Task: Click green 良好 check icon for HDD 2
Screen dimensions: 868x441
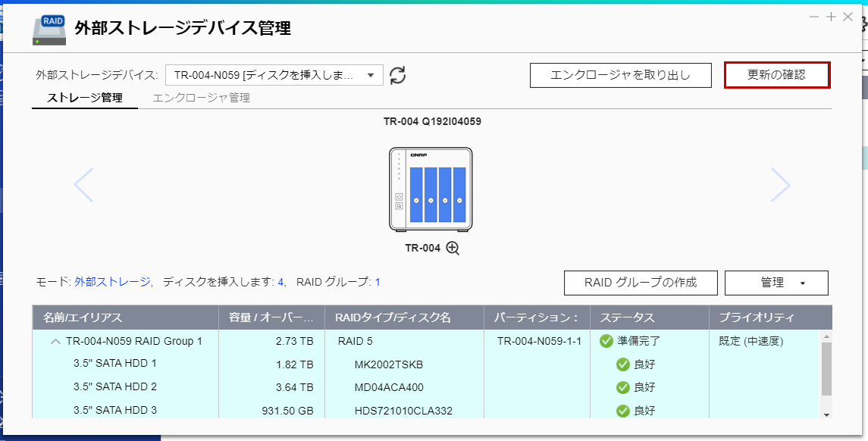Action: (623, 387)
